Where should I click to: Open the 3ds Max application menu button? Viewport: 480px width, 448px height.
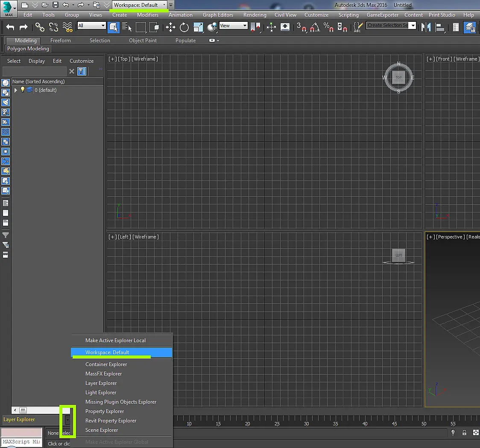9,9
